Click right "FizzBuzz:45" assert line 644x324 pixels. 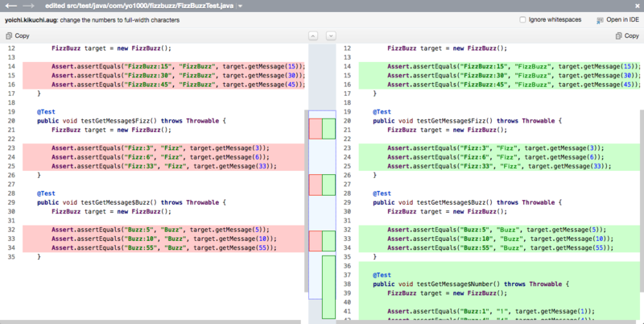coord(514,85)
